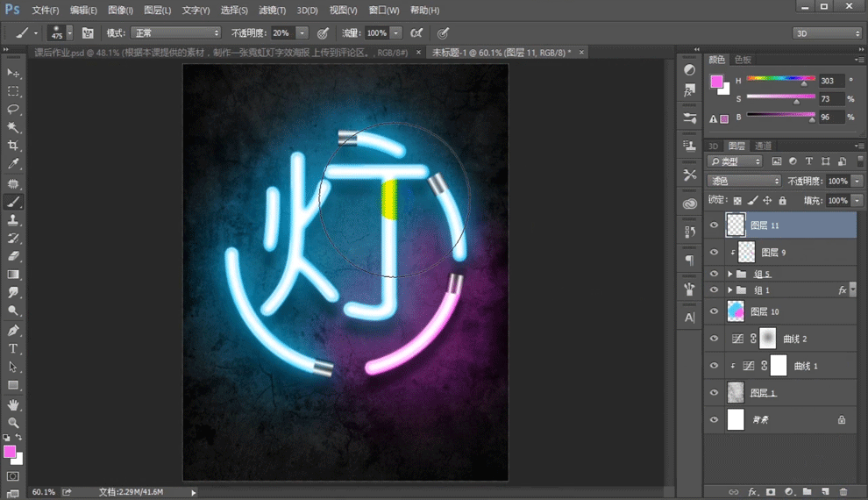Select the Move tool
868x500 pixels.
(x=13, y=73)
